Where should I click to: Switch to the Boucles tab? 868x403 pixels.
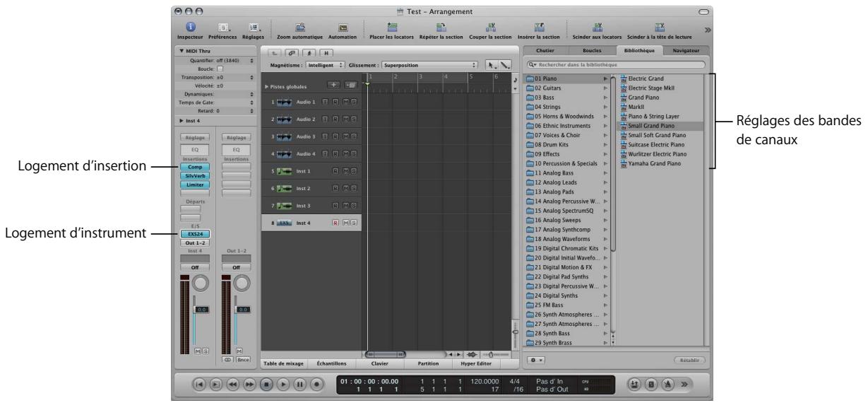coord(592,52)
